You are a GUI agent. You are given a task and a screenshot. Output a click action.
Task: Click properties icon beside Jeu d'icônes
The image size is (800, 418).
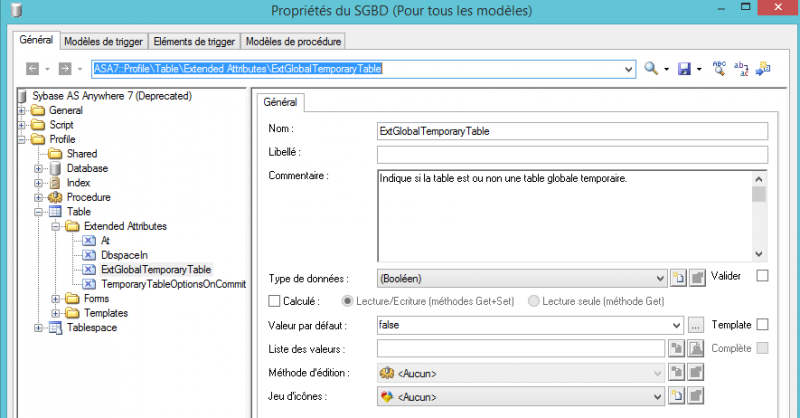point(696,396)
